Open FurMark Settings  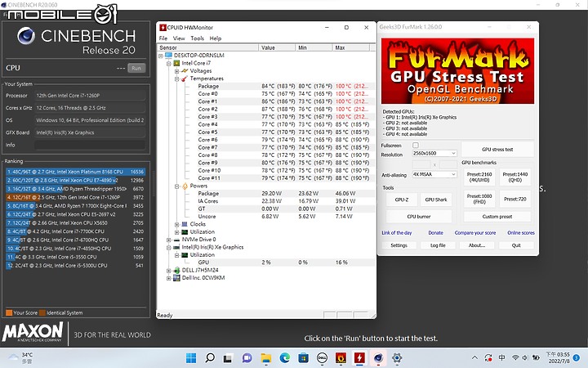coord(399,245)
